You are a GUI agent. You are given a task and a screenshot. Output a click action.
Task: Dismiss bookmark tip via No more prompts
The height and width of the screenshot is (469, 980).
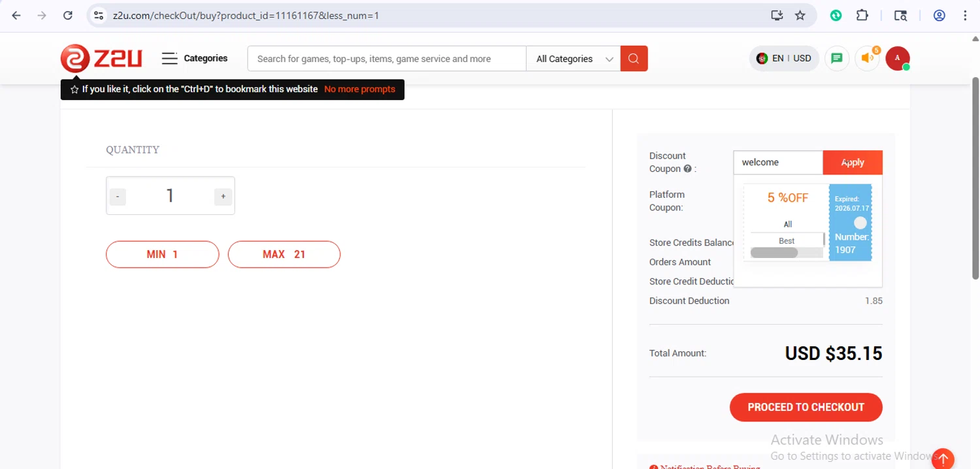pos(359,89)
